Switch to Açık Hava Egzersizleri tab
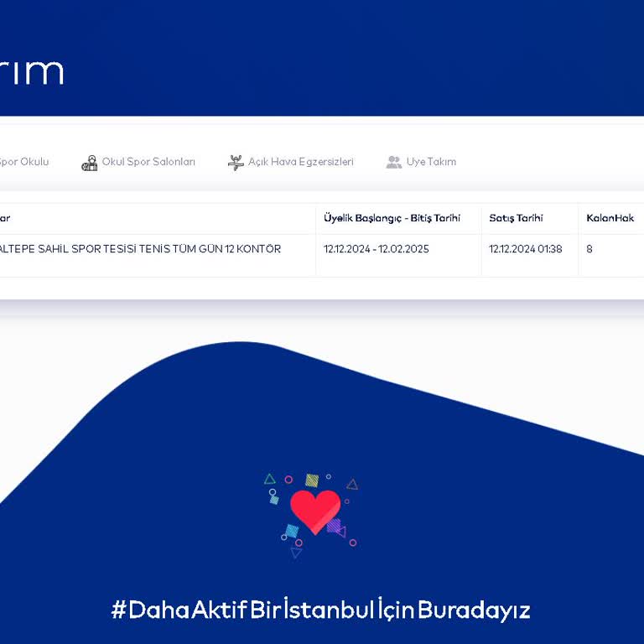The image size is (644, 644). 290,162
